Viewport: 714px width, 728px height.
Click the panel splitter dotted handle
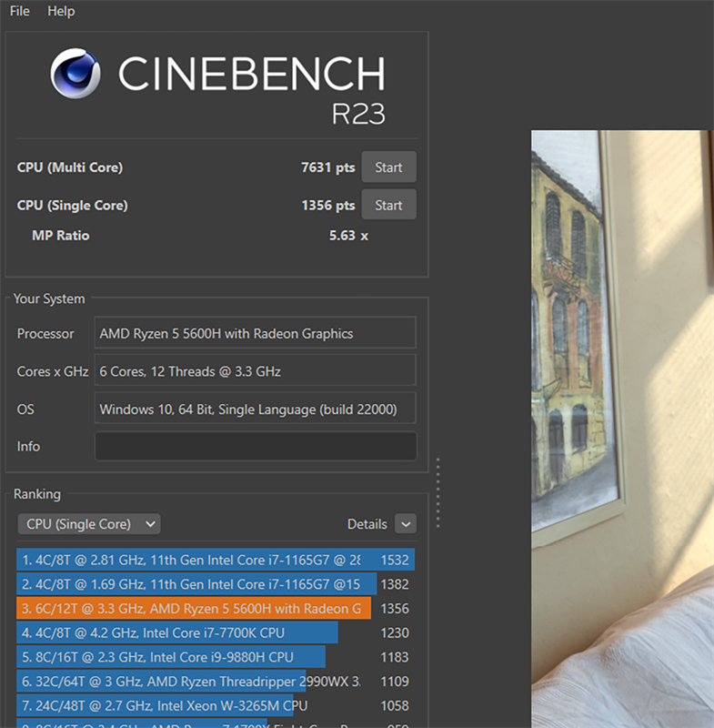[438, 492]
